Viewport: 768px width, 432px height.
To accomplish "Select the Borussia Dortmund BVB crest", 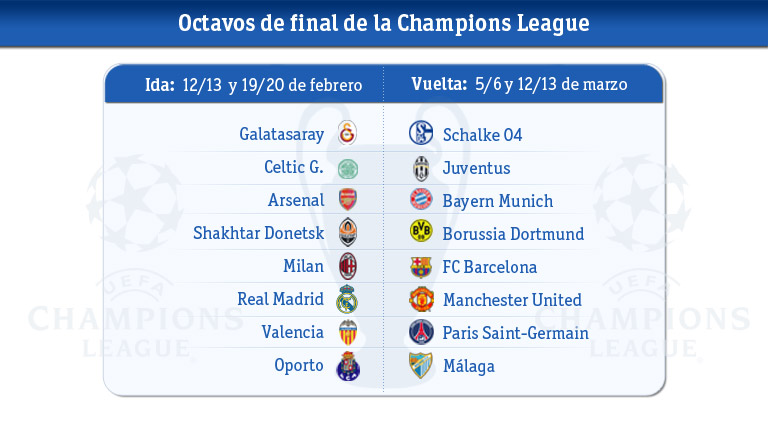I will [420, 233].
